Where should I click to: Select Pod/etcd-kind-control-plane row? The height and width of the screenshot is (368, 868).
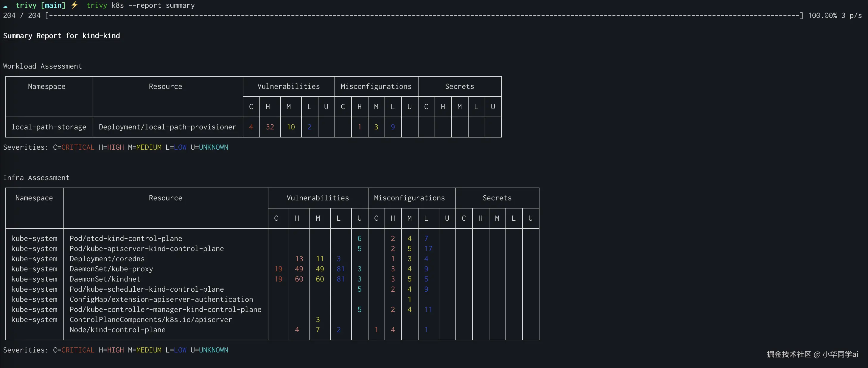(x=126, y=239)
